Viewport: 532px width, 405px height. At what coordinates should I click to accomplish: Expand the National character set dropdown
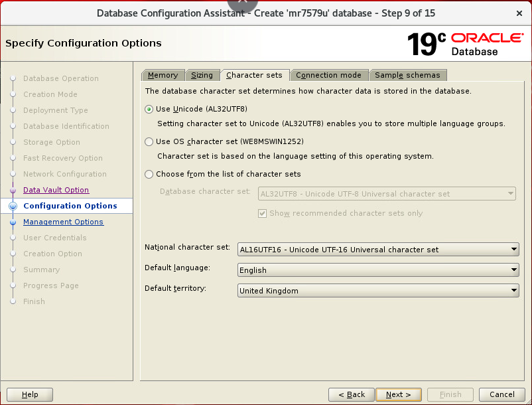pos(378,250)
